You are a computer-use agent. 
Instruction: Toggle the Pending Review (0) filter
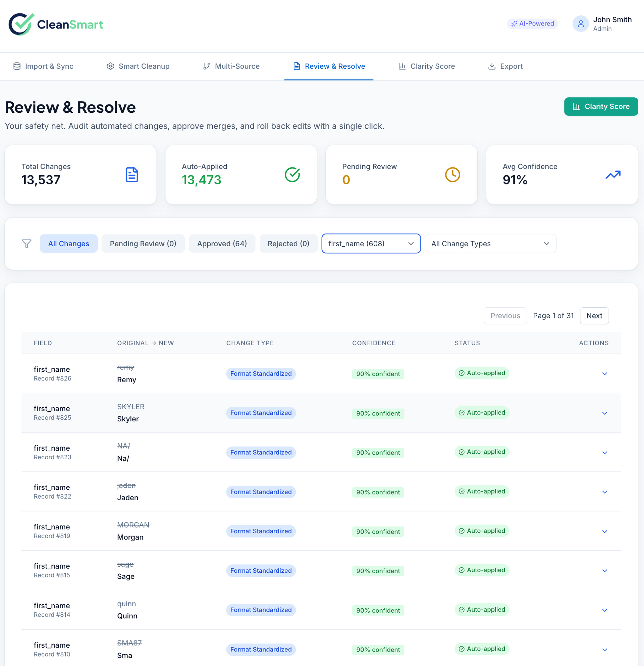click(x=143, y=244)
